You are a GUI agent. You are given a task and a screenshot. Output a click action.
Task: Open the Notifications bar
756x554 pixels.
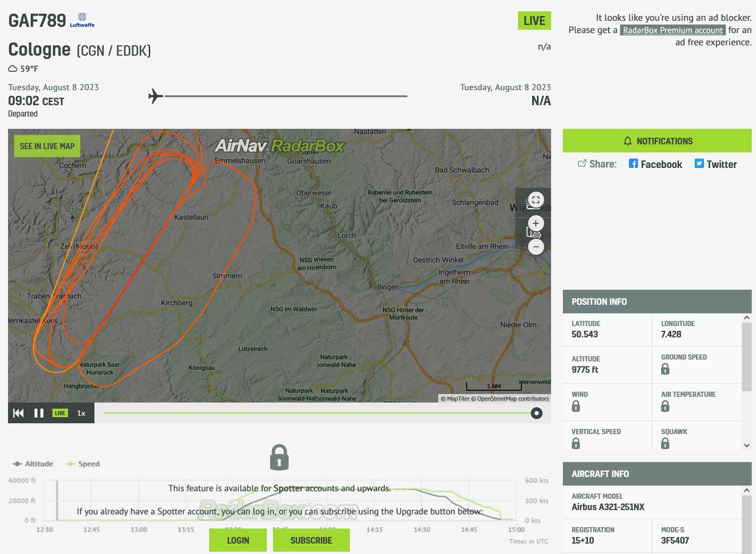point(657,141)
